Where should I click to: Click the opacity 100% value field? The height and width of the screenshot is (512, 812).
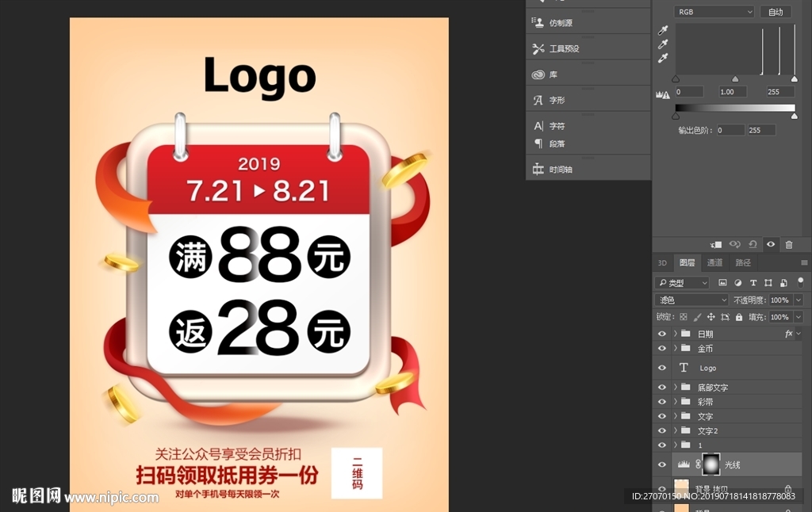click(780, 300)
